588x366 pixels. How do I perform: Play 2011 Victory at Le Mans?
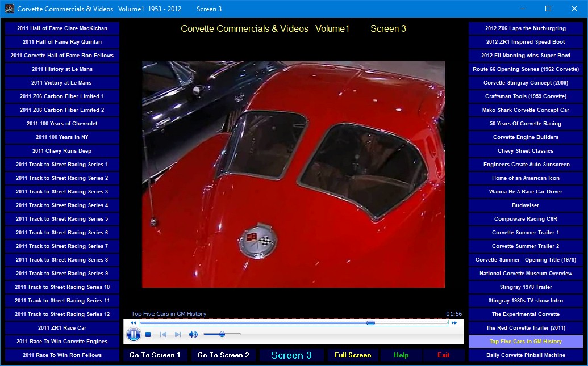click(x=62, y=83)
